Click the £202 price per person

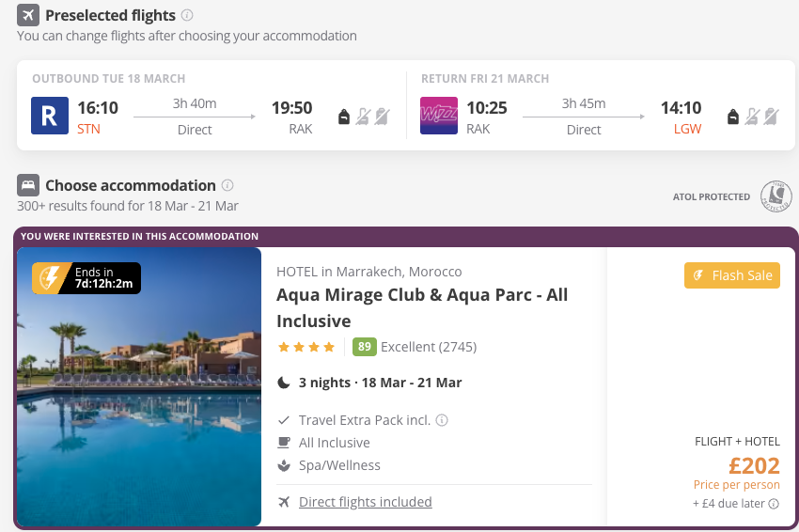pyautogui.click(x=754, y=465)
